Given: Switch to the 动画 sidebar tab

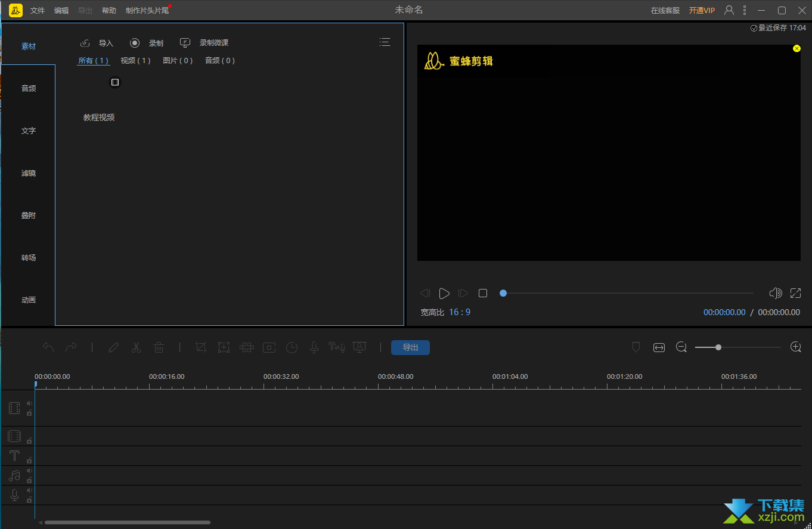Looking at the screenshot, I should 29,300.
